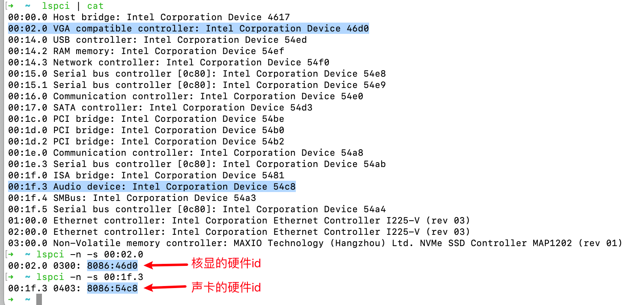Click the highlighted VGA compatible controller line
This screenshot has height=305, width=644.
tap(188, 29)
